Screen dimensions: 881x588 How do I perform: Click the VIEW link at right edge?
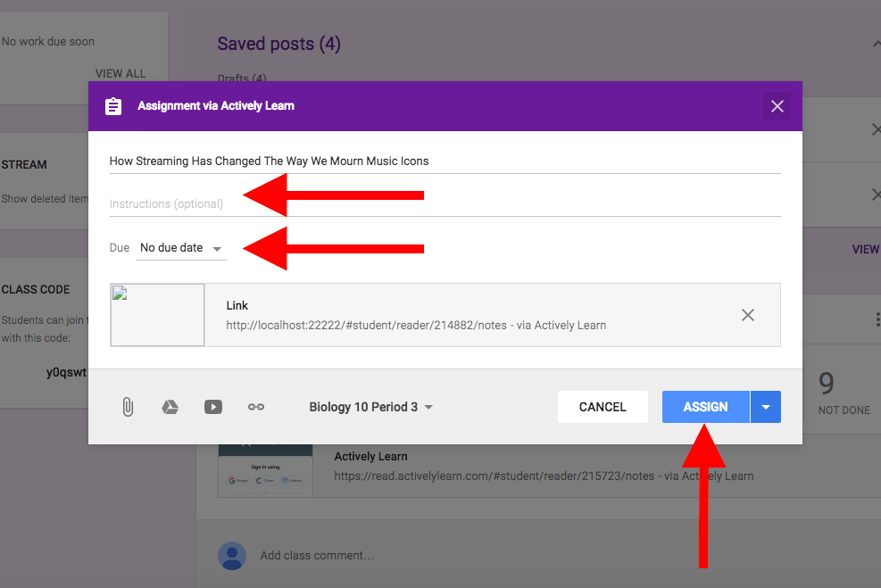[866, 249]
